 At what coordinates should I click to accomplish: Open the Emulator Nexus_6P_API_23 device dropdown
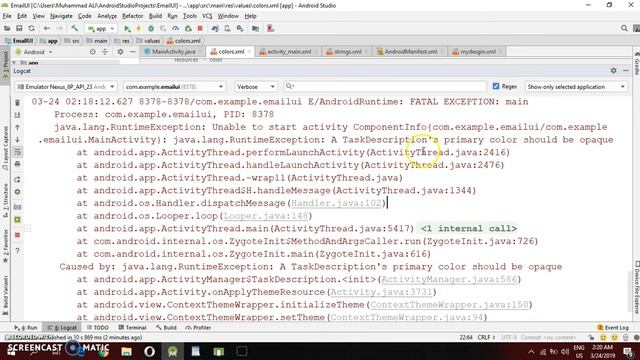pos(66,87)
